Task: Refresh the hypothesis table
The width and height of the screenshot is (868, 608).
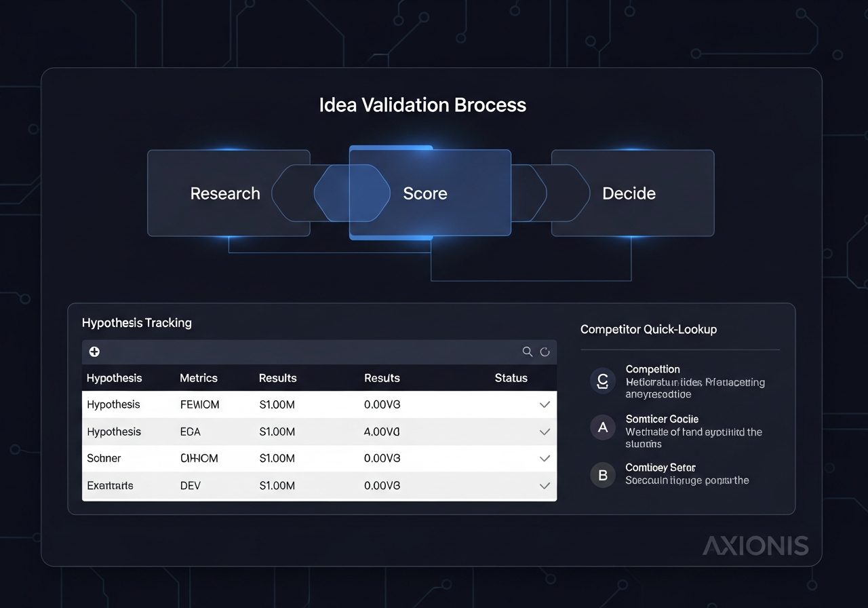Action: pyautogui.click(x=545, y=351)
